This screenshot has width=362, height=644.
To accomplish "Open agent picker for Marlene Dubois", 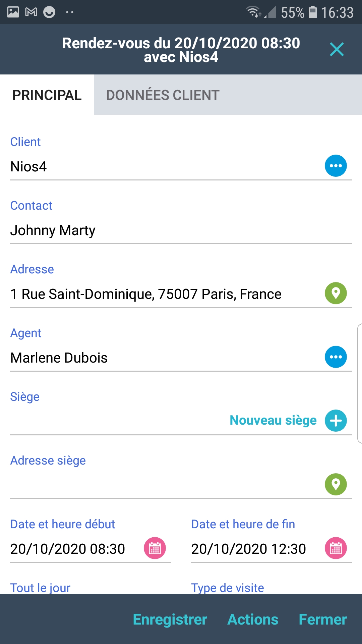I will (x=336, y=357).
